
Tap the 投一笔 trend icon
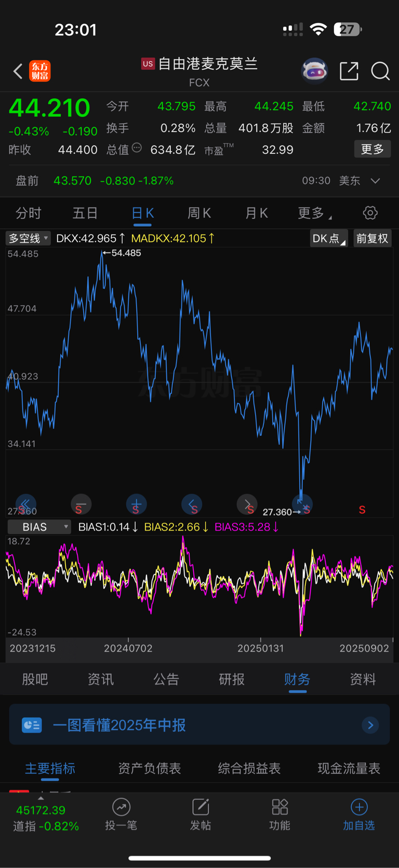pos(121,807)
